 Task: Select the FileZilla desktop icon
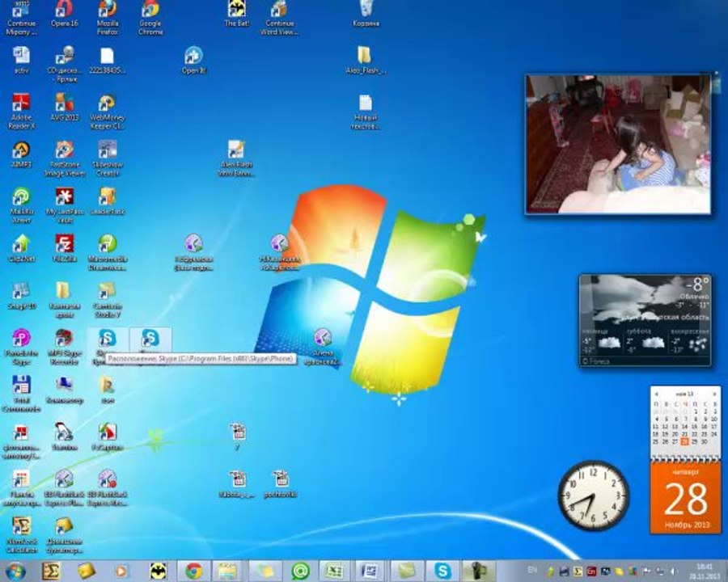pyautogui.click(x=65, y=248)
